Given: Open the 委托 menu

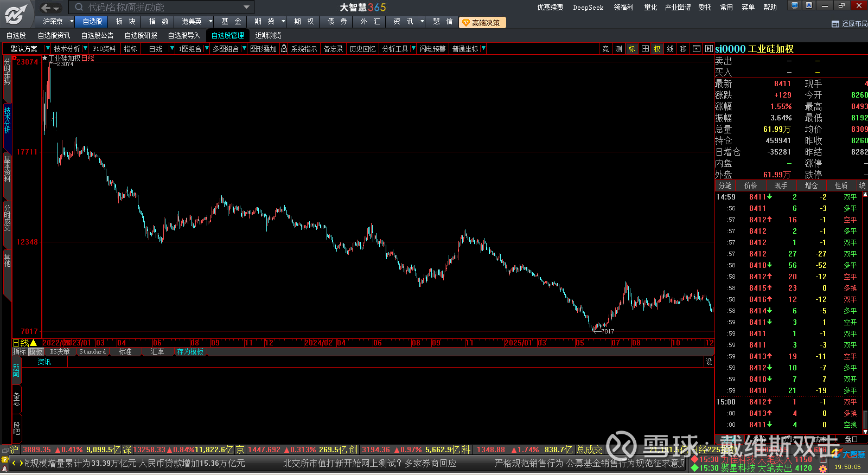Looking at the screenshot, I should 705,7.
